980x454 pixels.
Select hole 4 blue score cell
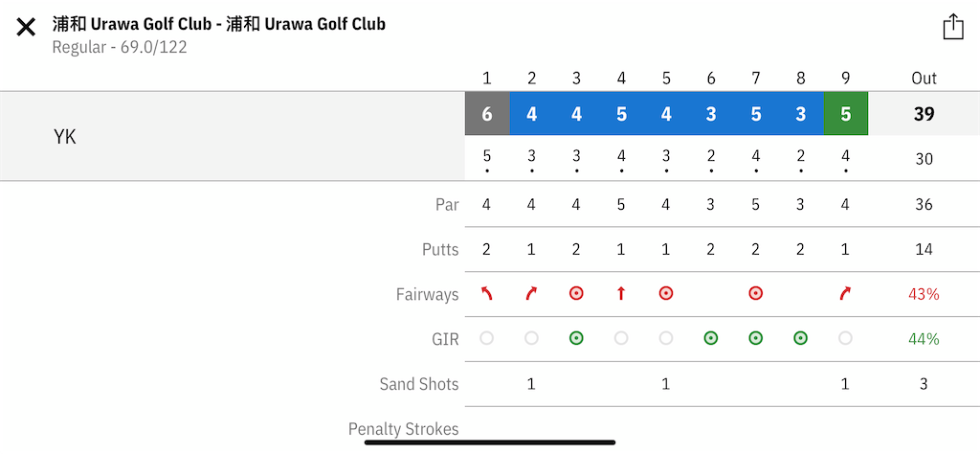click(x=621, y=113)
